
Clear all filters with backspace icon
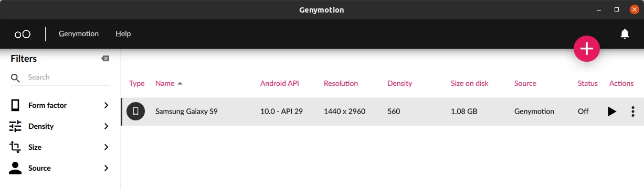105,59
